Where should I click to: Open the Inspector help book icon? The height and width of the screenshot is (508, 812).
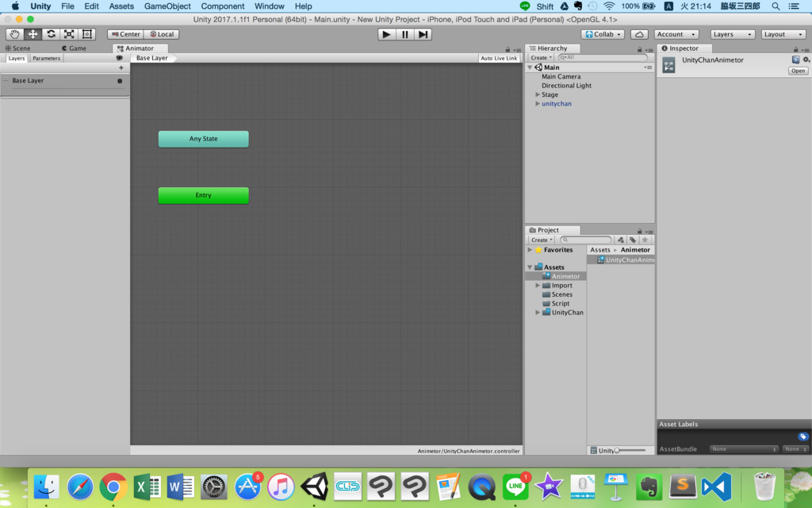coord(796,60)
